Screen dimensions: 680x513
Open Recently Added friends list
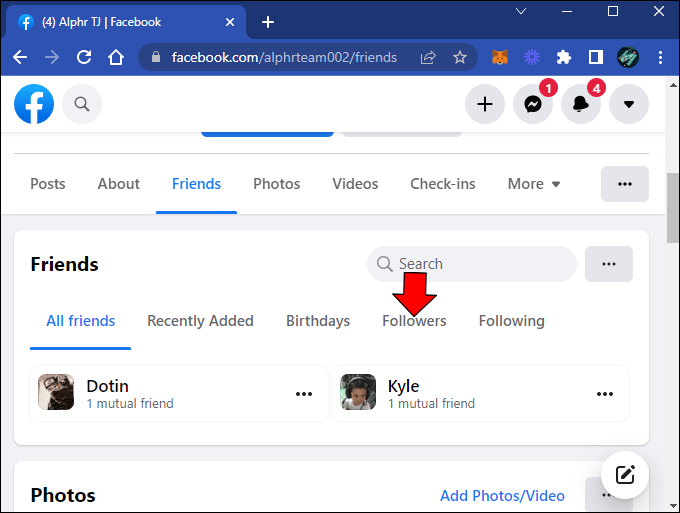click(x=200, y=321)
